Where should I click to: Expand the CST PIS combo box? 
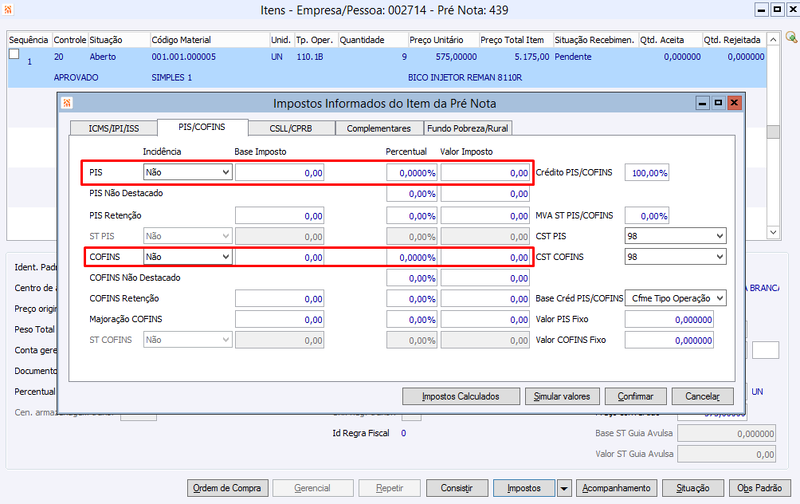click(675, 236)
